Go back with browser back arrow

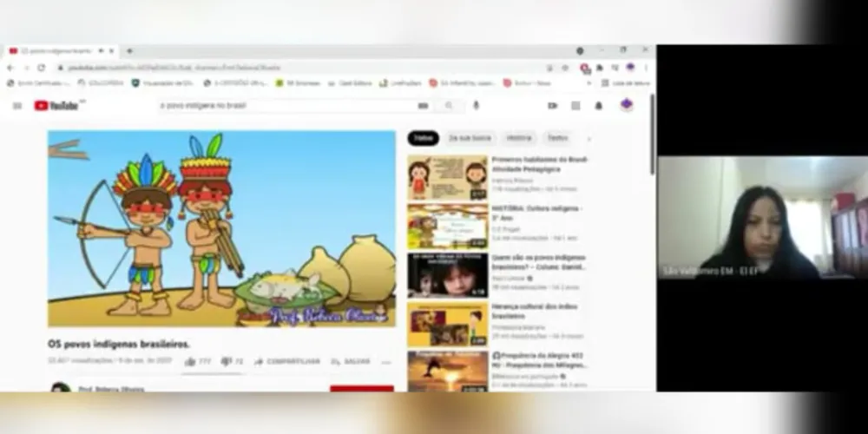pos(10,68)
